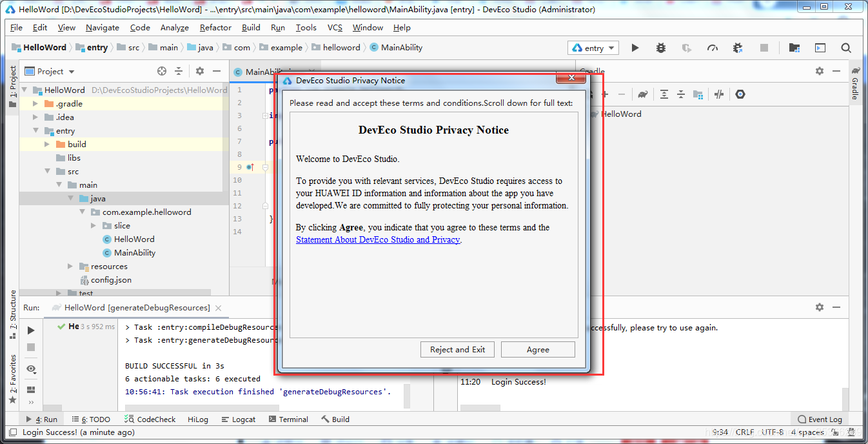Select the HelloWord class file
Screen dimensions: 868x444
point(134,239)
